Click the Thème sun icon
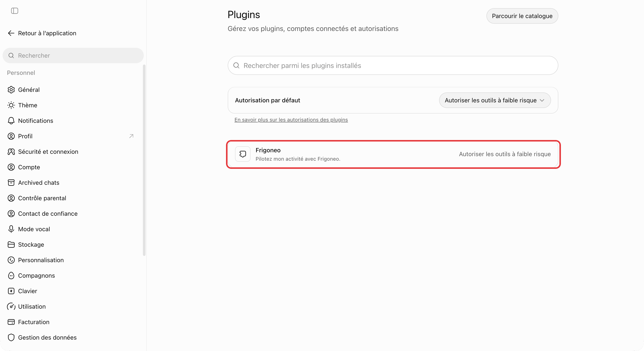Viewport: 644px width, 351px height. pyautogui.click(x=11, y=105)
